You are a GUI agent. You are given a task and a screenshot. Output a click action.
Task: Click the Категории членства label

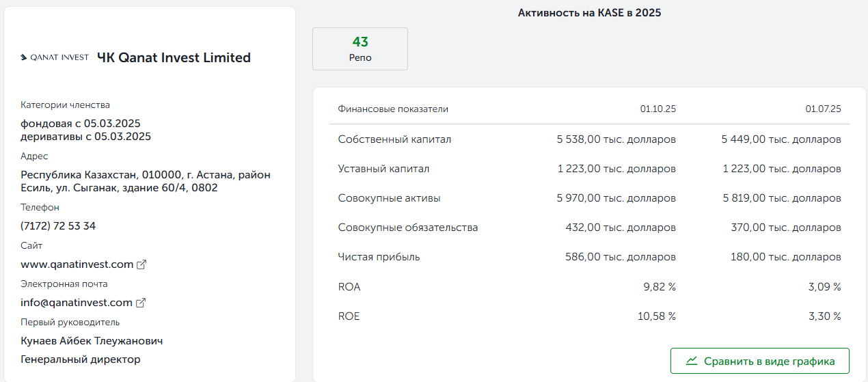coord(65,105)
